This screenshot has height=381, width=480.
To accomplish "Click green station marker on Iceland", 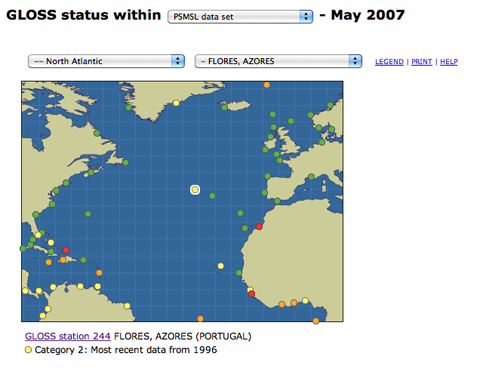I will (224, 107).
